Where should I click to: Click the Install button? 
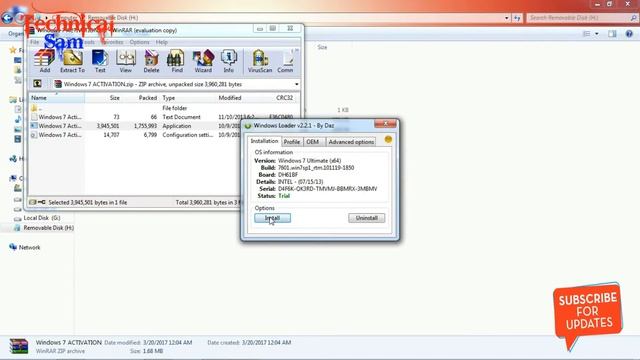coord(273,218)
